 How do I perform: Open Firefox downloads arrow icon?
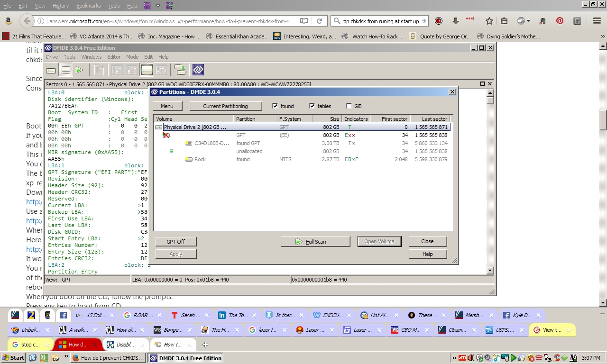[x=455, y=21]
